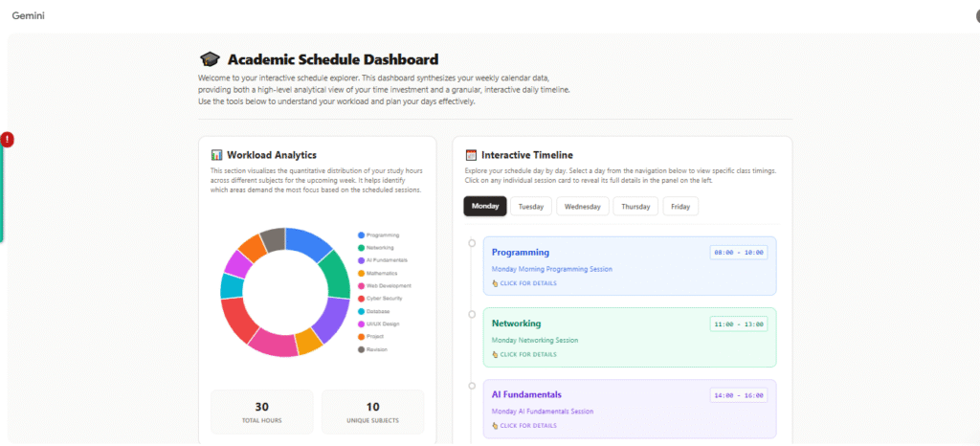Switch to the Tuesday tab
Viewport: 980px width, 446px height.
click(530, 206)
